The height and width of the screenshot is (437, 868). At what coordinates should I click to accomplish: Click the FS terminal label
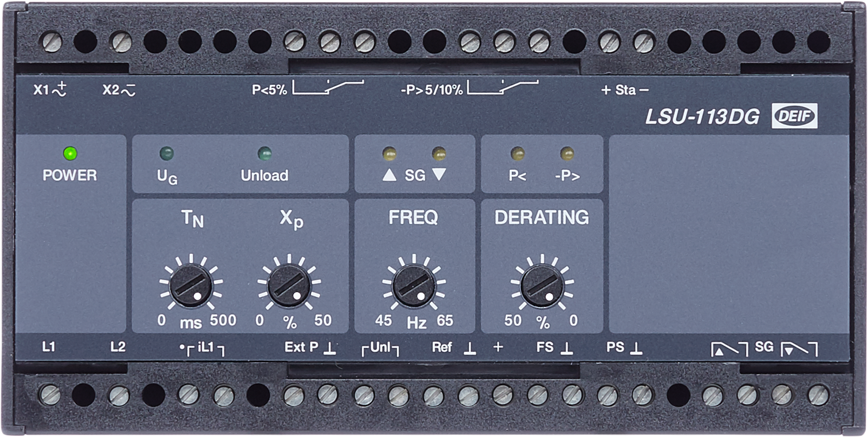(x=544, y=348)
